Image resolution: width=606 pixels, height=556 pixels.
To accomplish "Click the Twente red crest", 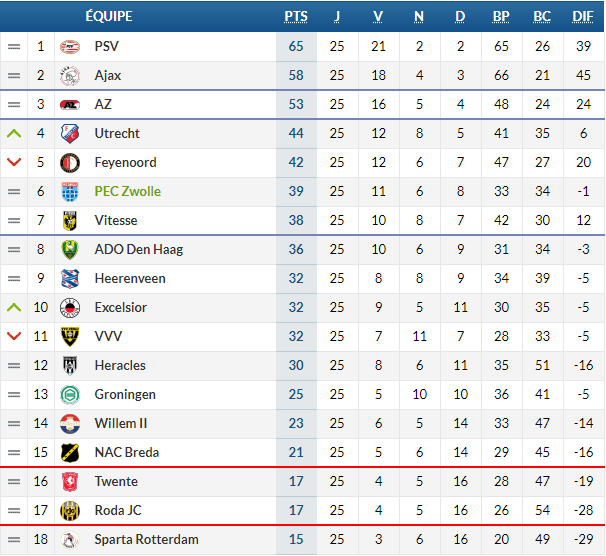I will click(x=70, y=481).
